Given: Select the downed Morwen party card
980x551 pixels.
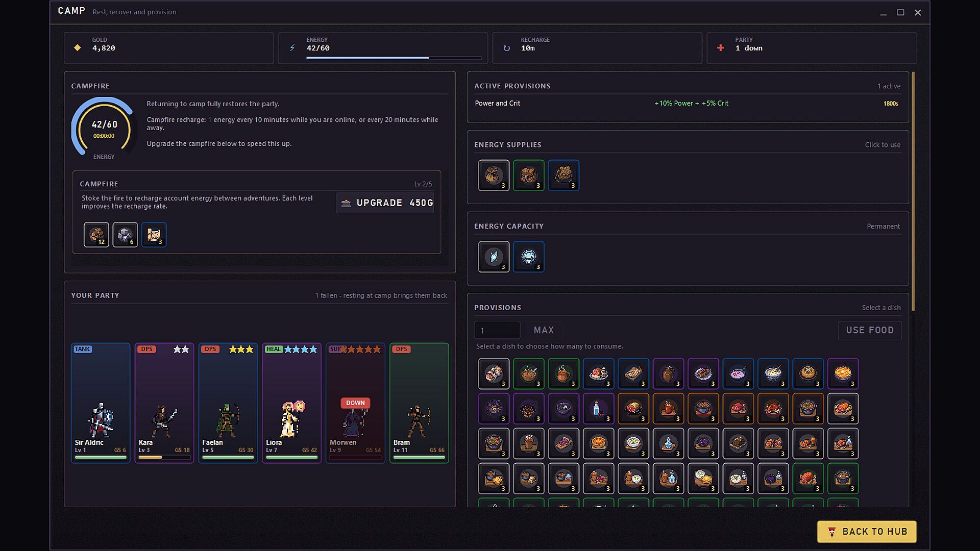Looking at the screenshot, I should point(355,403).
